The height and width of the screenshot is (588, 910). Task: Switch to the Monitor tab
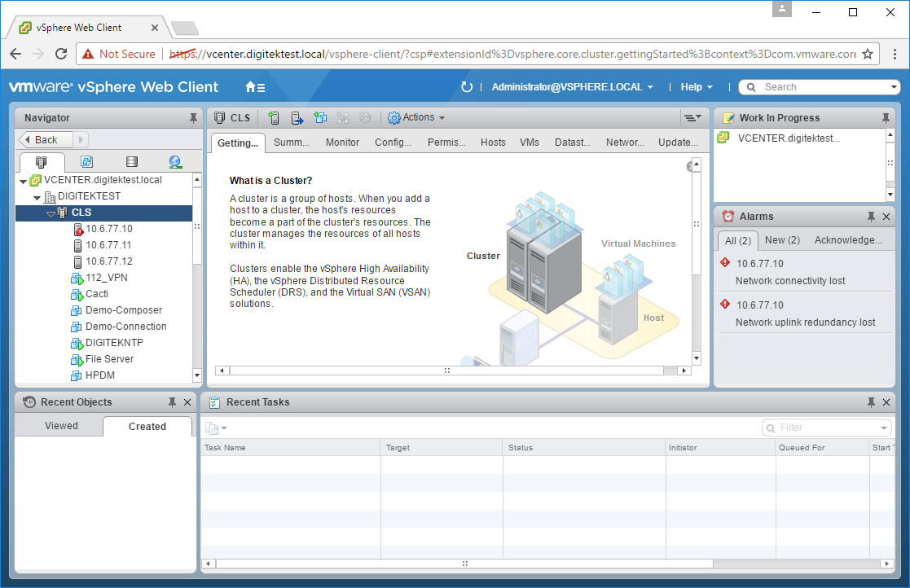(342, 142)
